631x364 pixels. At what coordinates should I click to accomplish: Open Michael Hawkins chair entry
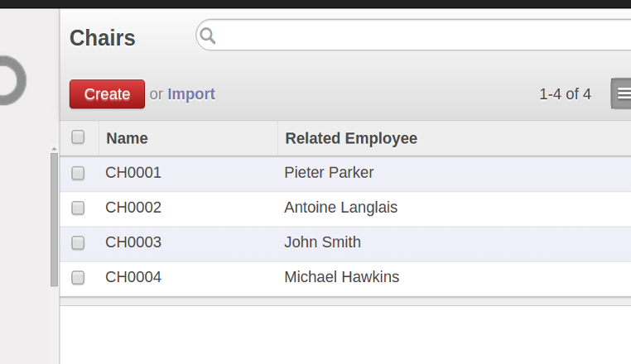pos(342,277)
